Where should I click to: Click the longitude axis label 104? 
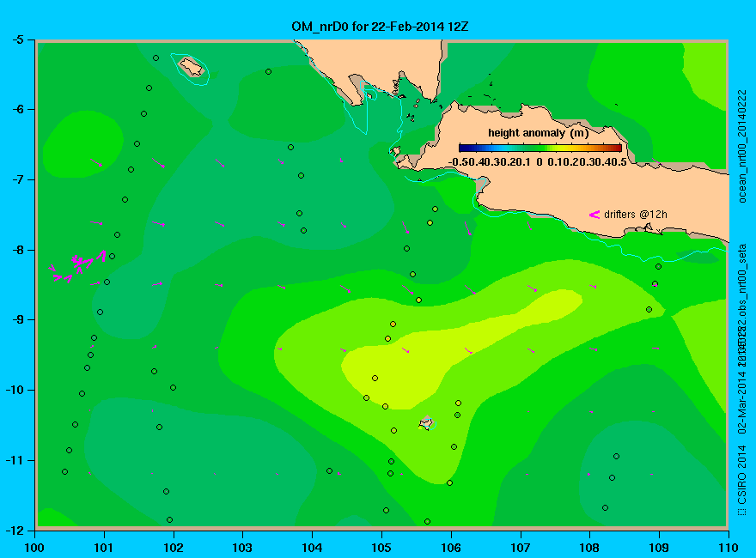tap(312, 548)
